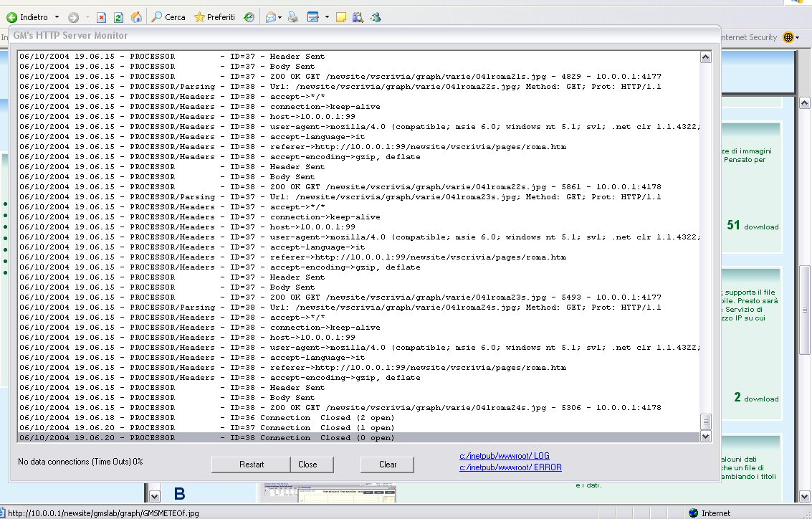Click the browser page scroll-down arrow
Screen dimensions: 812x519
(x=804, y=496)
